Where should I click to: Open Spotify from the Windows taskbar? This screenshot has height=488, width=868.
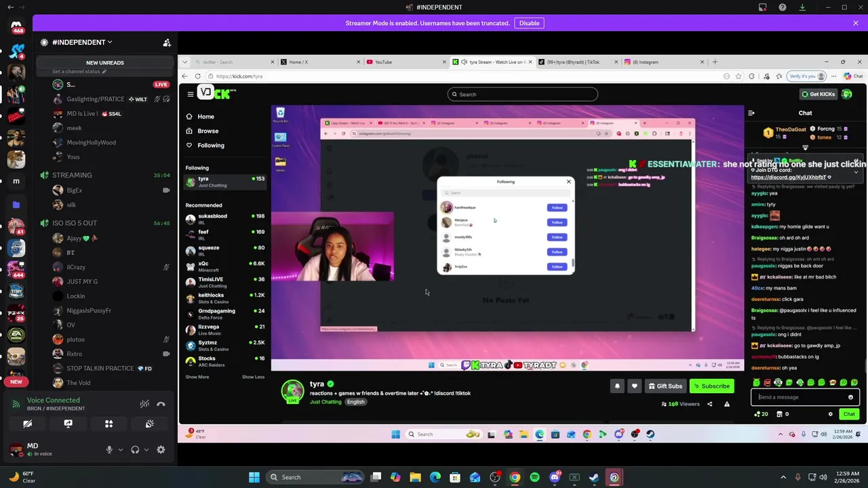534,477
